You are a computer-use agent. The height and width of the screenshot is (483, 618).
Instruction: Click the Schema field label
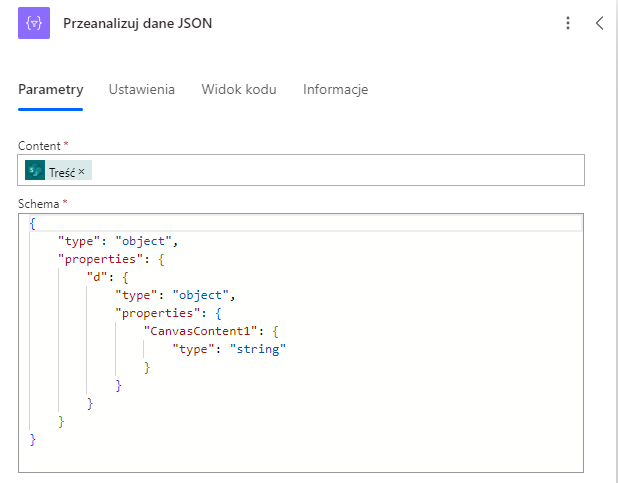click(x=39, y=203)
